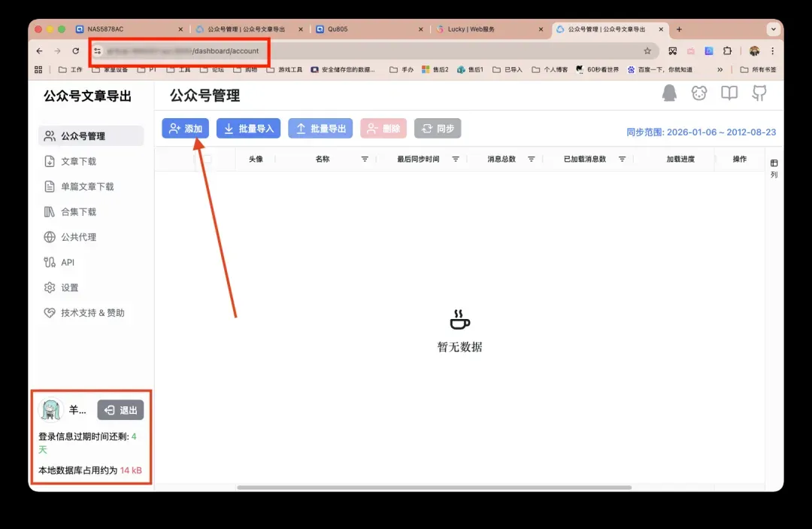Open the browser extensions puzzle icon
This screenshot has height=529, width=812.
(727, 51)
